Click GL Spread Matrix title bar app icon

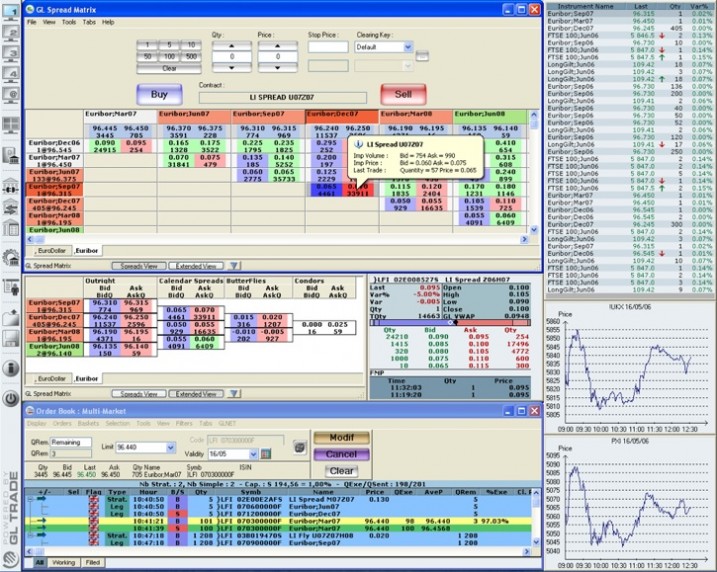[30, 10]
